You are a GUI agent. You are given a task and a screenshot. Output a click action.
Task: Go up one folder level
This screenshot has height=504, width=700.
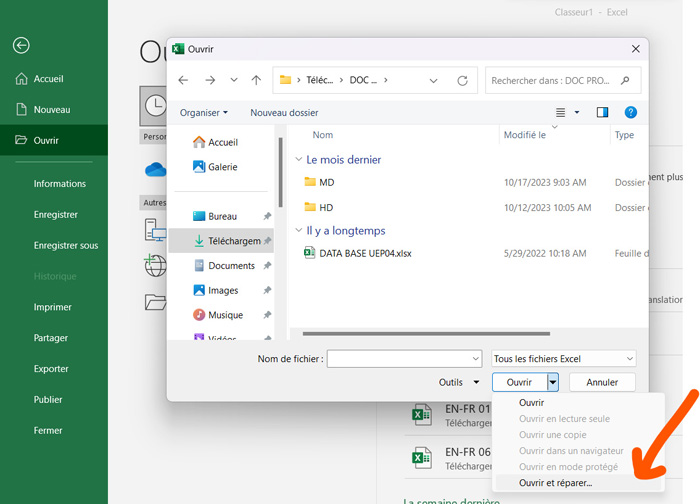point(256,80)
